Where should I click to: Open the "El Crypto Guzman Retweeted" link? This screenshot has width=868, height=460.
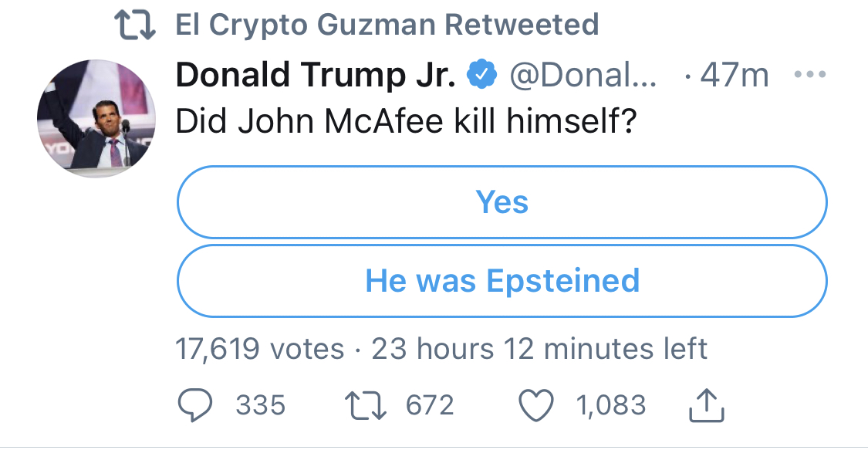point(387,25)
